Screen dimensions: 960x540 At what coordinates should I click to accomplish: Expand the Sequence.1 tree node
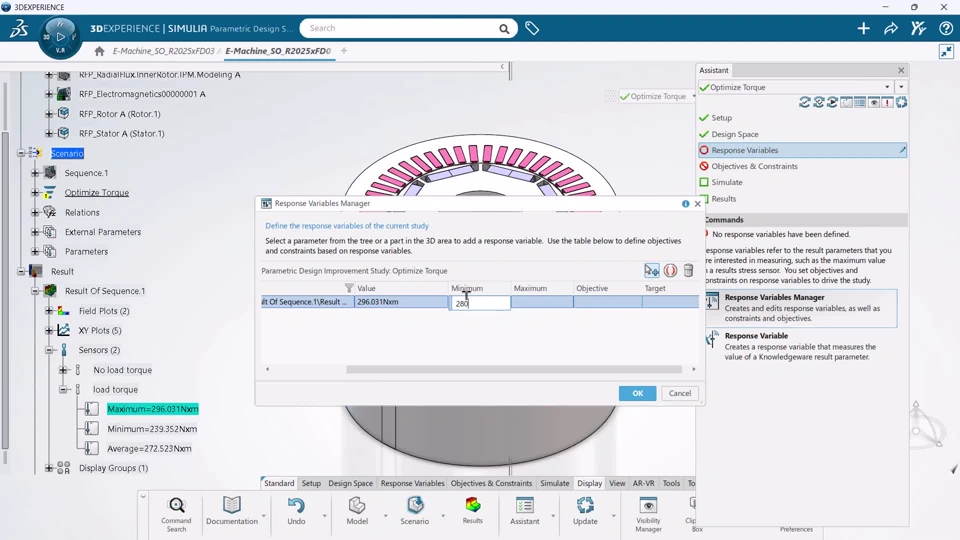[x=36, y=173]
